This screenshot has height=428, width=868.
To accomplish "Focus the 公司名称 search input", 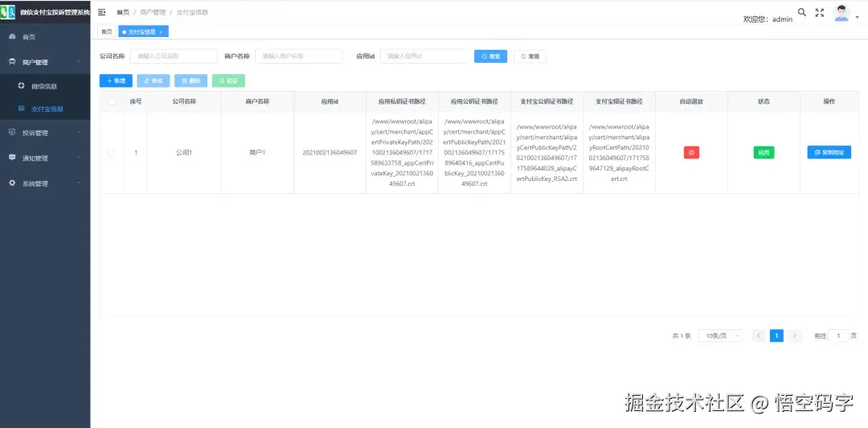I will (174, 56).
